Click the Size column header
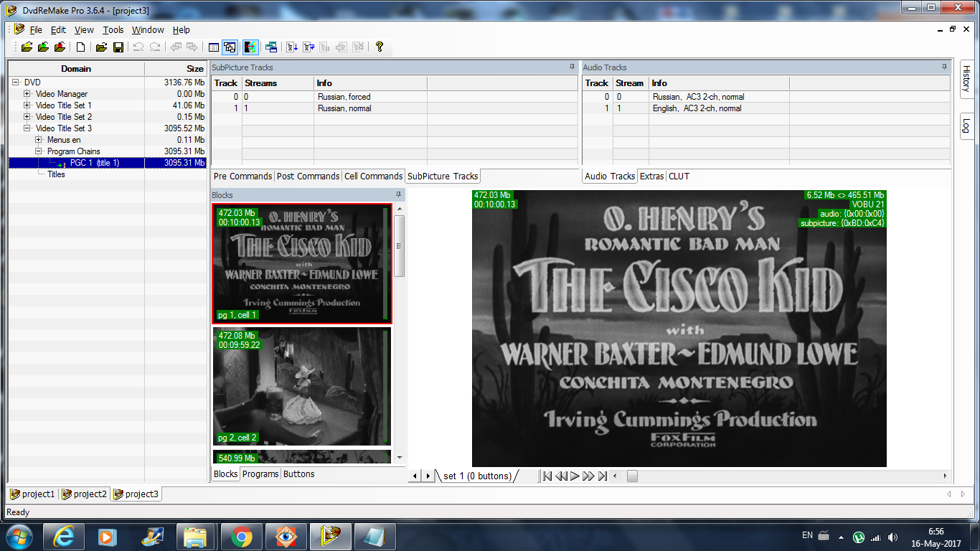The width and height of the screenshot is (980, 551). pyautogui.click(x=176, y=69)
